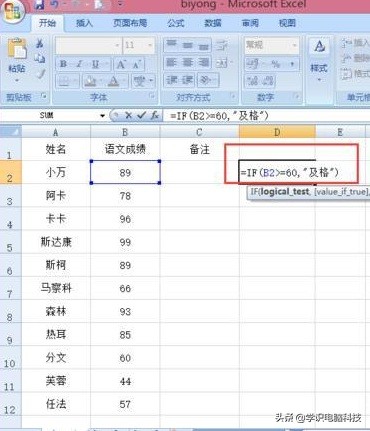
Task: Launch Clipboard (剪贴板) dialog expander
Action: pyautogui.click(x=44, y=96)
